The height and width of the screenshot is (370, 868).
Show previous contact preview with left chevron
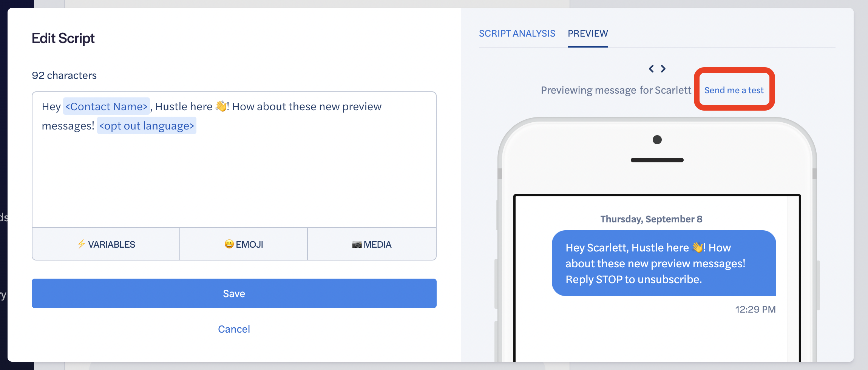[651, 69]
